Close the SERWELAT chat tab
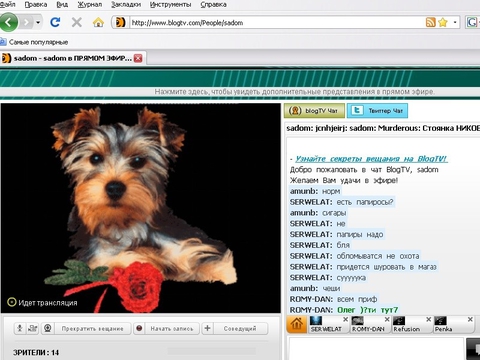480x360 pixels. point(345,319)
